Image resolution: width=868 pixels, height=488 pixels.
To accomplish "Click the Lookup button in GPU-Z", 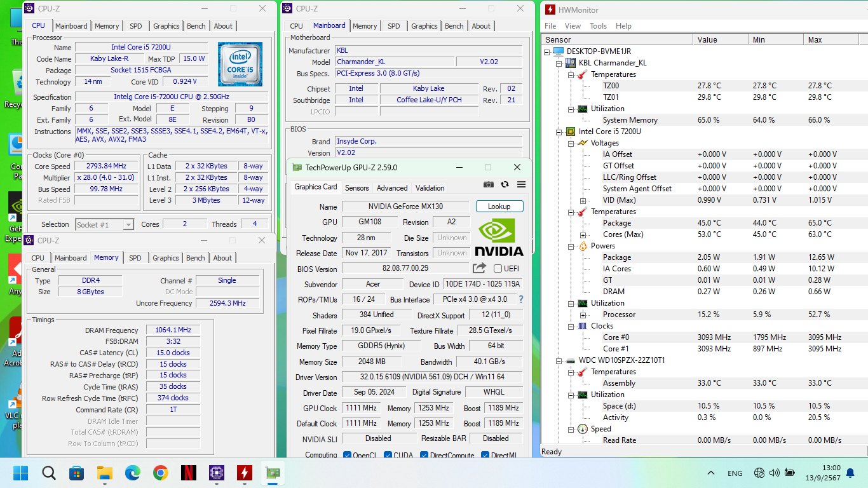I will pyautogui.click(x=499, y=207).
